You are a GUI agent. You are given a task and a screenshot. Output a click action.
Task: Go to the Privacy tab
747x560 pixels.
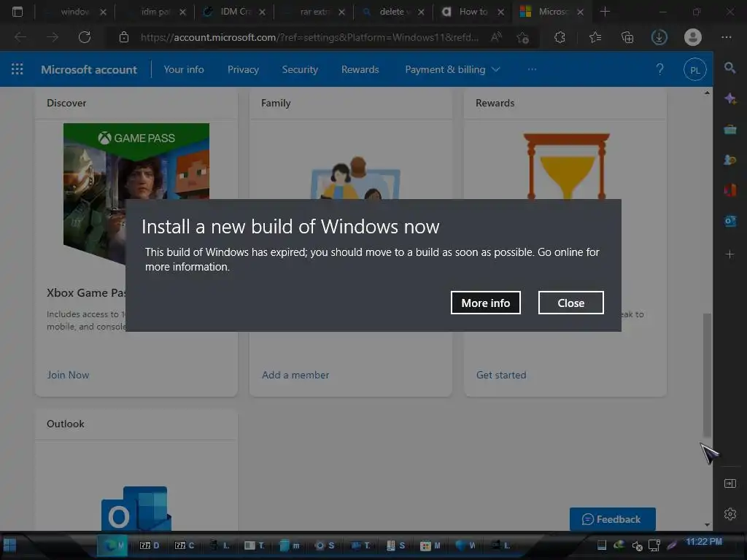click(x=243, y=69)
